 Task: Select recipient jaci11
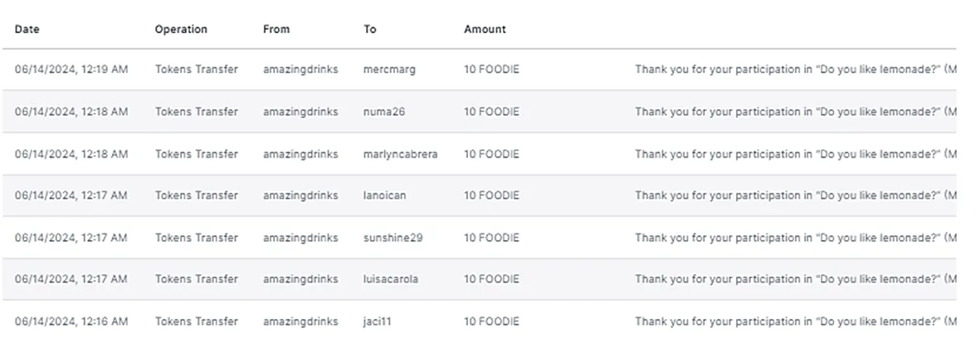pos(377,321)
